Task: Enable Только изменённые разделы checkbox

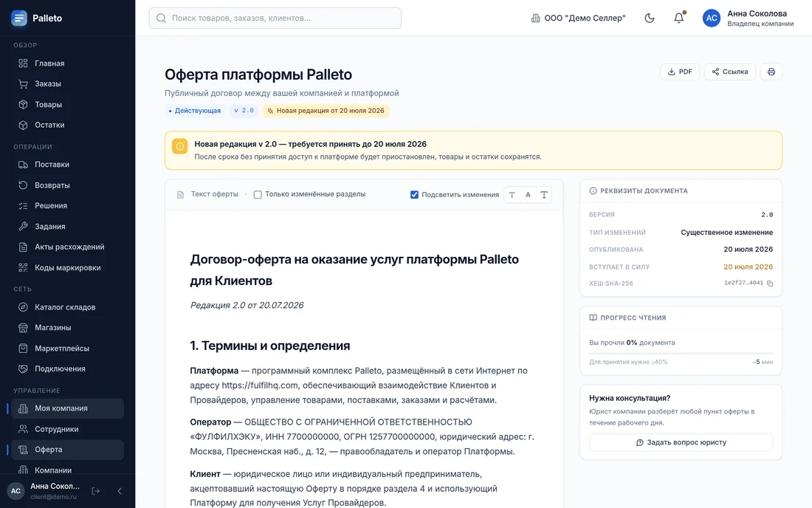Action: click(x=258, y=195)
